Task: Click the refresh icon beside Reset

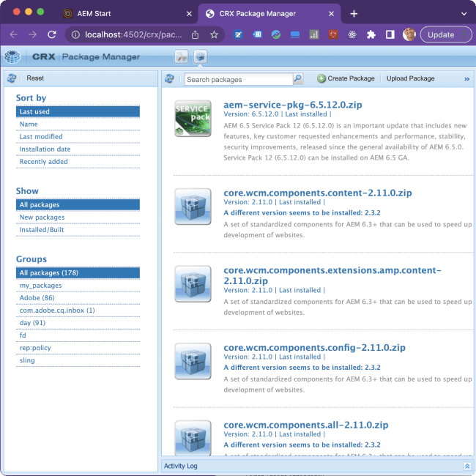Action: point(12,78)
